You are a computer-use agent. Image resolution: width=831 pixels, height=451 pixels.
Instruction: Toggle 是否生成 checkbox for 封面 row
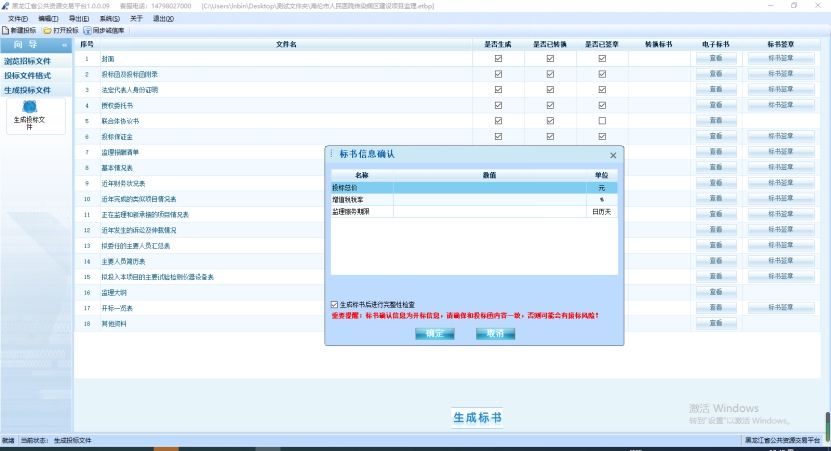pos(498,59)
